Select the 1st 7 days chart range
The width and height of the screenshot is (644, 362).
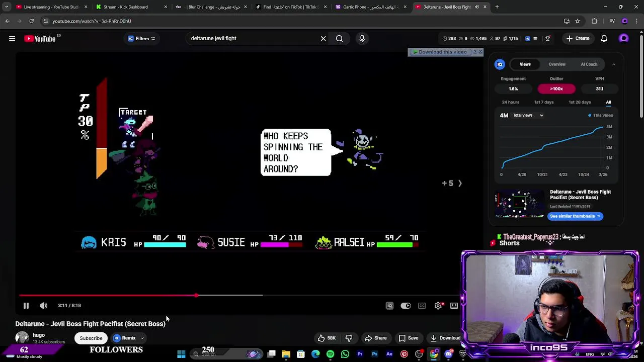[x=544, y=102]
